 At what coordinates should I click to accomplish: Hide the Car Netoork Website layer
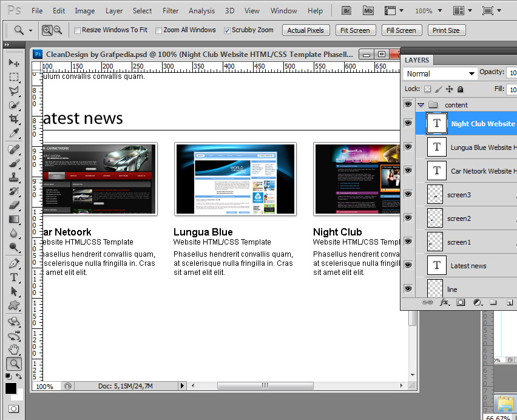408,171
